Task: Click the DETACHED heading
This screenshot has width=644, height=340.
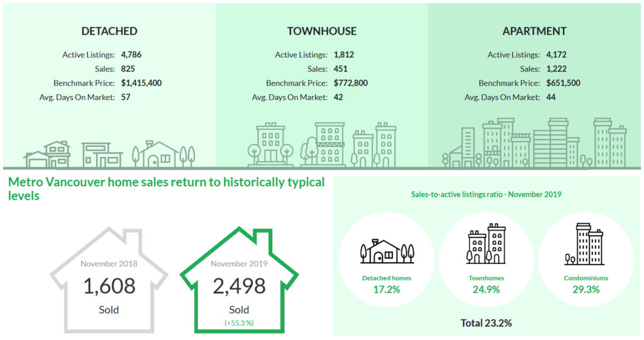Action: pos(109,31)
